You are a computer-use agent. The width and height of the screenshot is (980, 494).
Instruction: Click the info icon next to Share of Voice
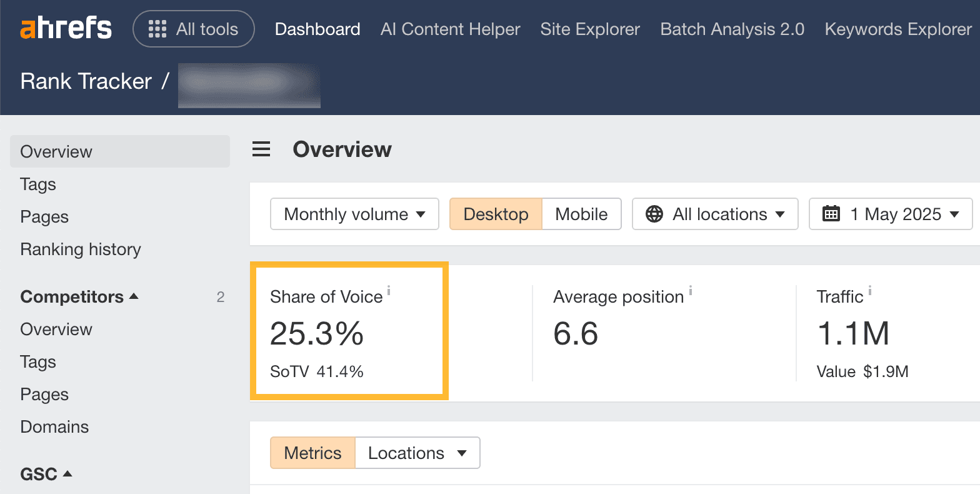(x=389, y=290)
